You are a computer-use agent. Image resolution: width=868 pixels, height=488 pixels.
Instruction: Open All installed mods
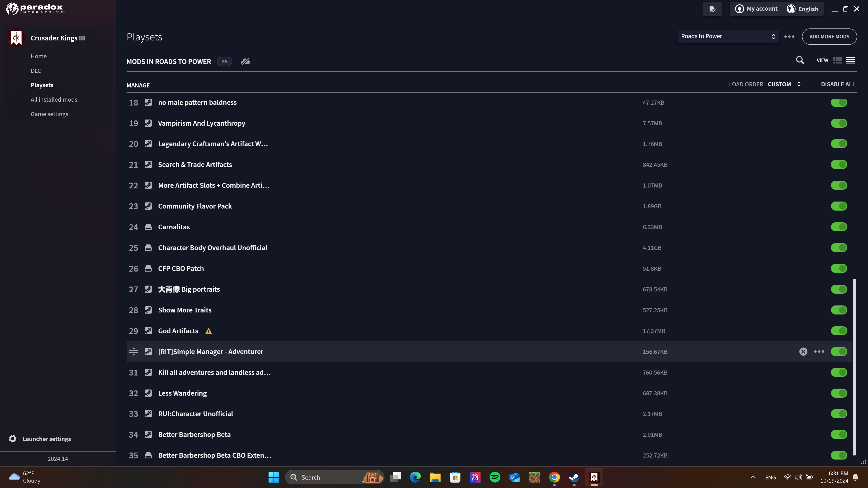pos(54,100)
